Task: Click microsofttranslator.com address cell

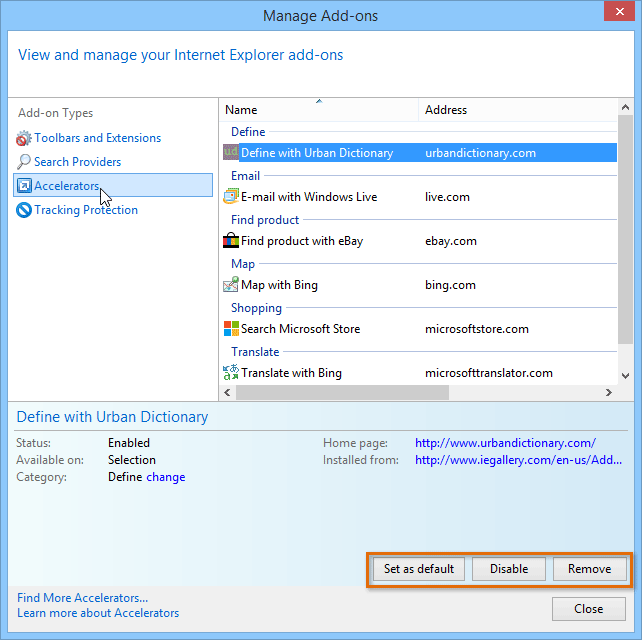Action: pos(489,373)
